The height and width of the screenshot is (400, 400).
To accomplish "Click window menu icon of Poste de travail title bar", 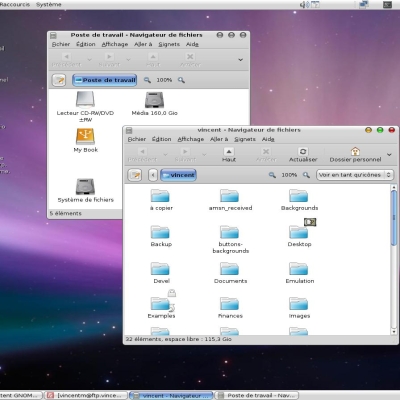I will coord(53,35).
